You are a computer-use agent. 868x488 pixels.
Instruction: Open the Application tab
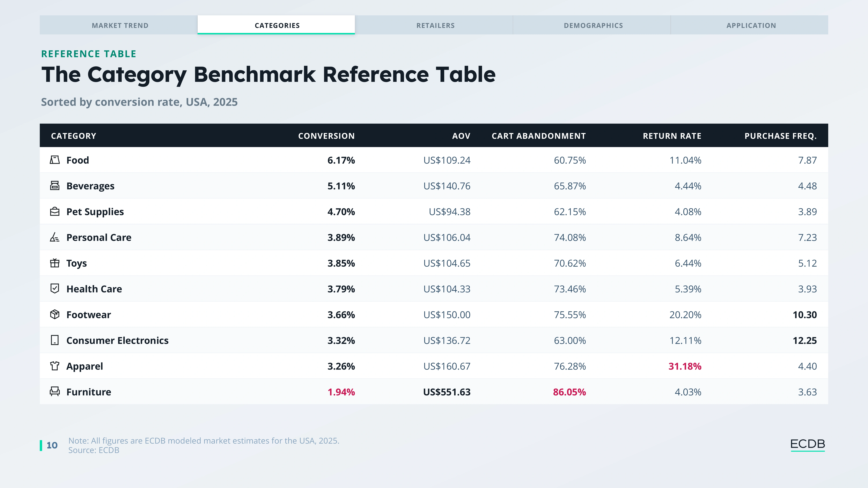pyautogui.click(x=749, y=25)
